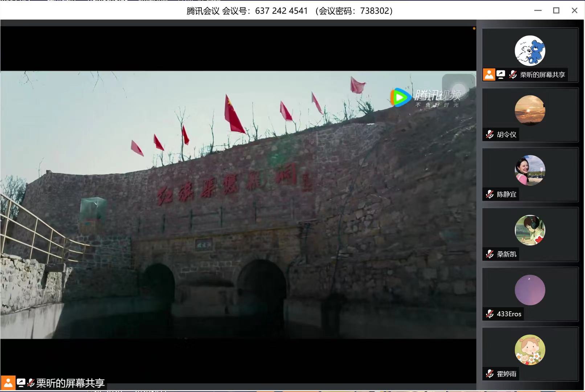Click the muted mic icon next to 桑新凯
Viewport: 585px width, 392px height.
click(x=490, y=254)
